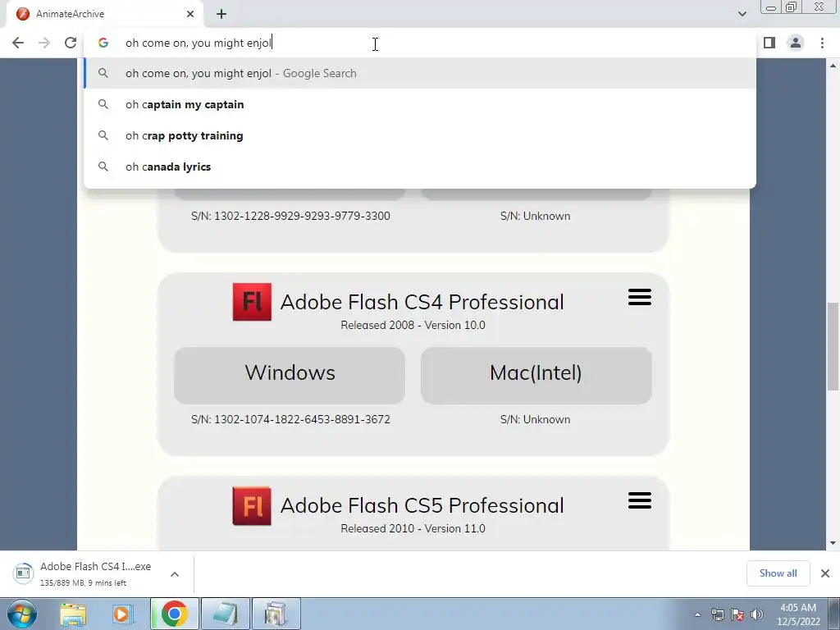
Task: Click the Adobe Flash CS5 Fl logo
Action: point(252,505)
